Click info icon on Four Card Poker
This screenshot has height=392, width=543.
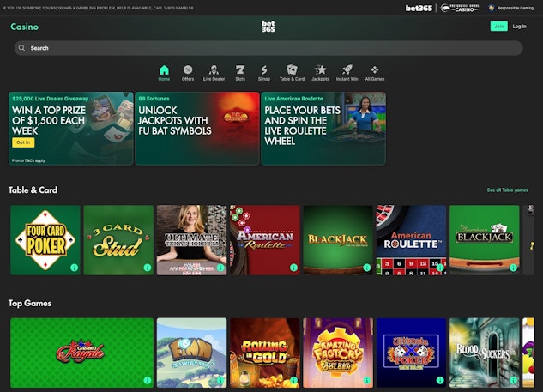(x=74, y=268)
